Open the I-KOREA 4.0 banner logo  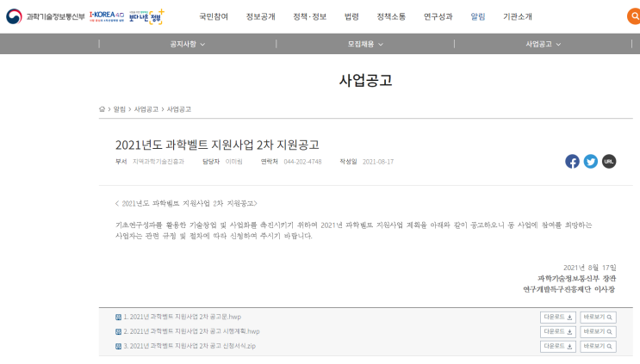107,16
